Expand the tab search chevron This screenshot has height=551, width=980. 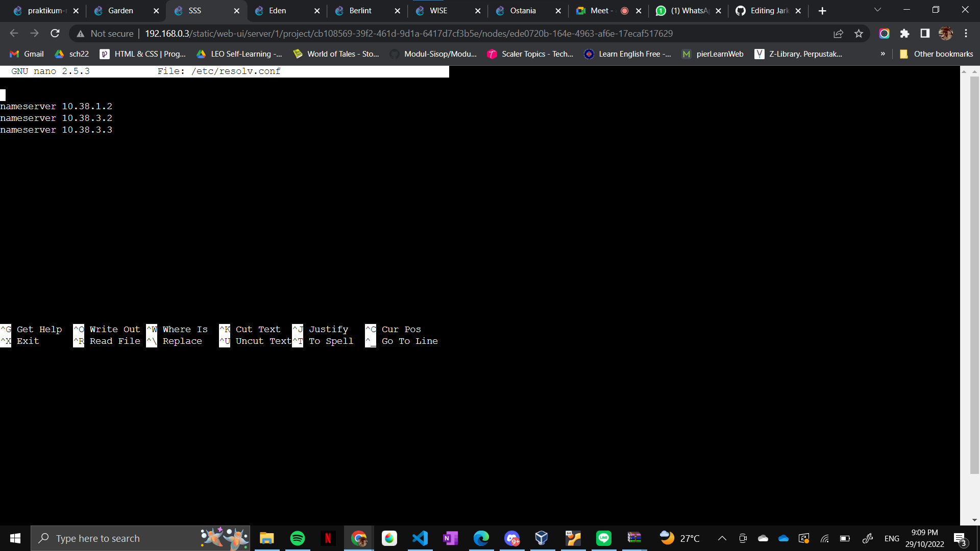(x=877, y=10)
